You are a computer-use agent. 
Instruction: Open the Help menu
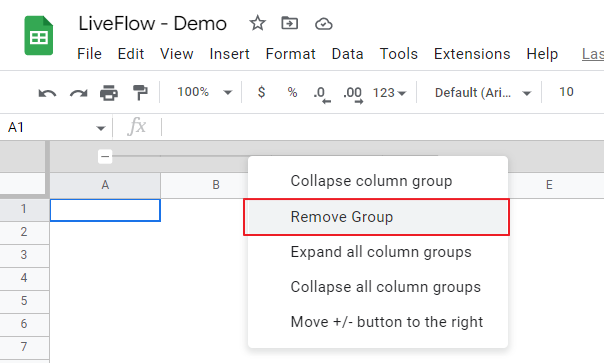542,54
